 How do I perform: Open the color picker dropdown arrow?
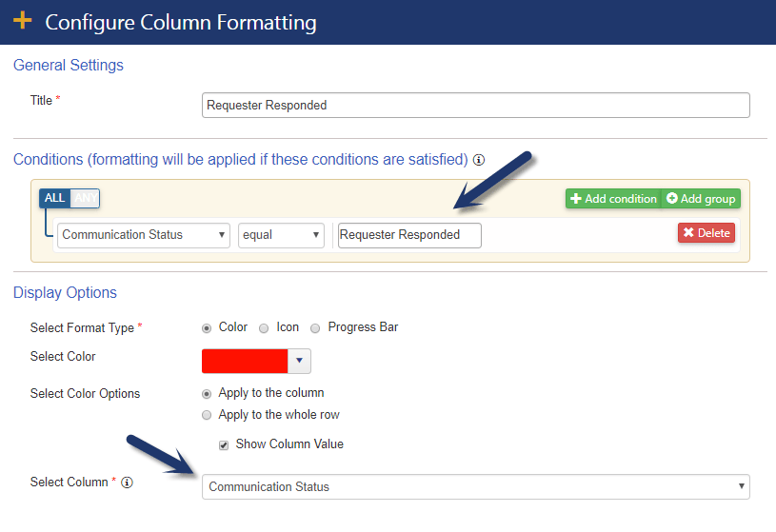[299, 361]
